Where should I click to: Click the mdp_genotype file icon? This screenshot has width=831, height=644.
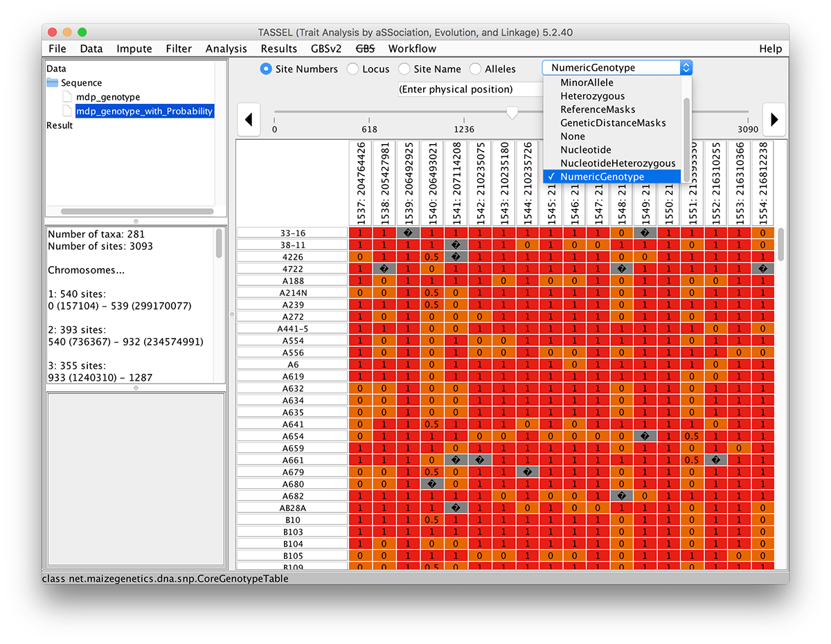click(67, 98)
